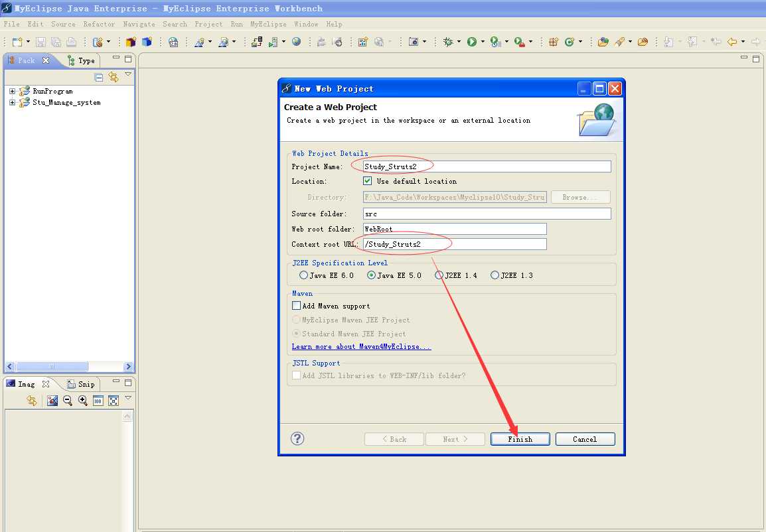The height and width of the screenshot is (532, 766).
Task: Open the MyEclipse menu
Action: 268,24
